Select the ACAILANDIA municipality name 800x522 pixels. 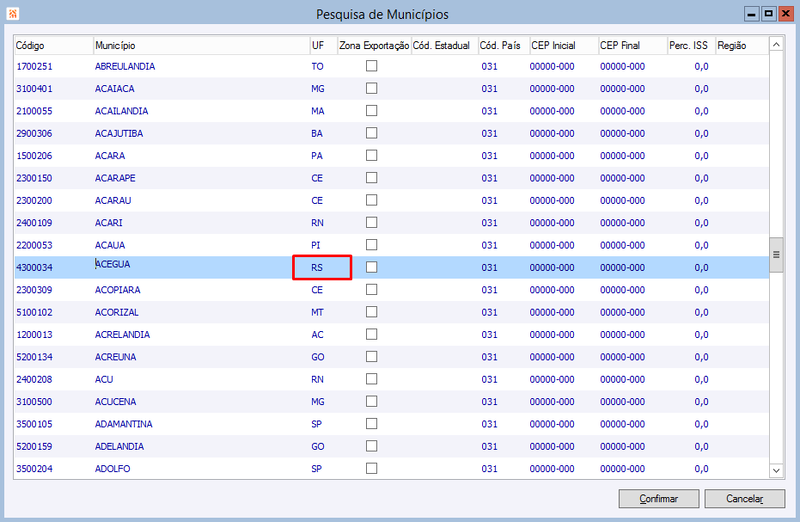coord(121,111)
